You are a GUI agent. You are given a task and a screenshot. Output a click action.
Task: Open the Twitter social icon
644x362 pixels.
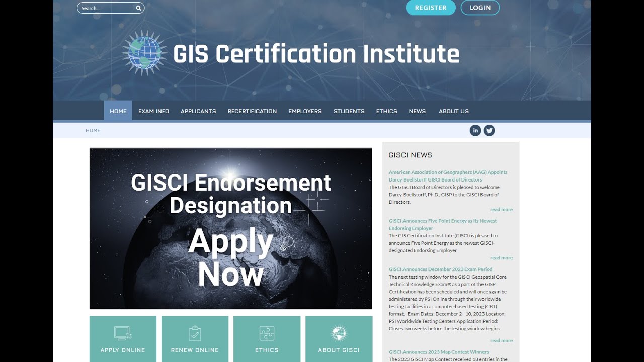[489, 131]
